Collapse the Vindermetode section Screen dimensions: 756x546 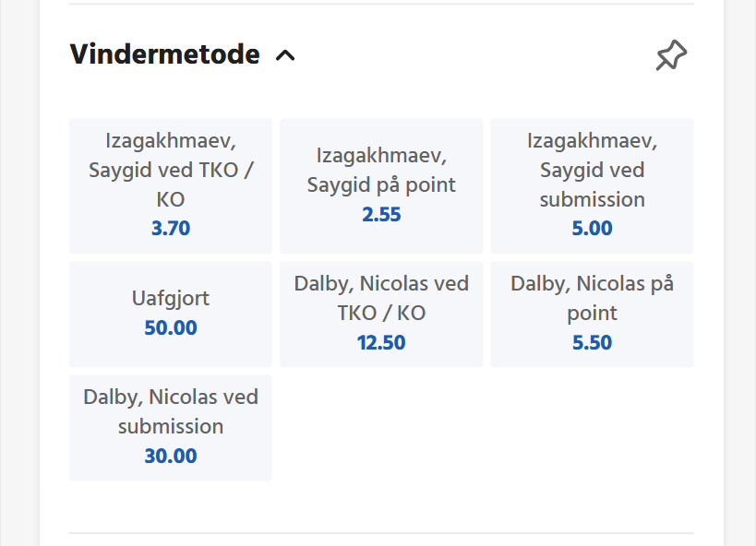(285, 55)
